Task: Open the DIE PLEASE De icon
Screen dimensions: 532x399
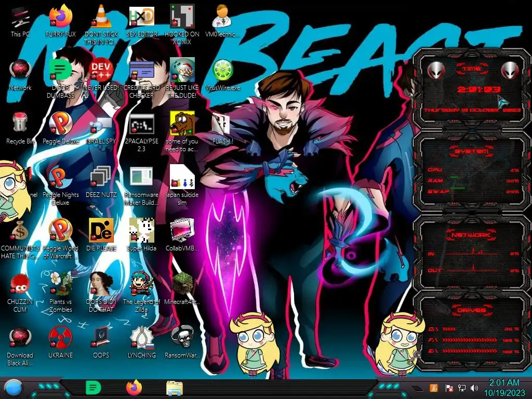Action: click(101, 235)
